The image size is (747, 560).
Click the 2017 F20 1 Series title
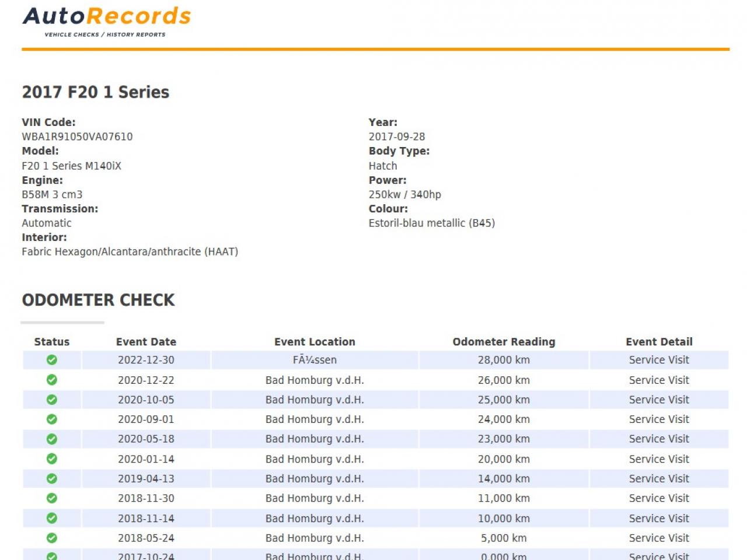click(x=96, y=92)
